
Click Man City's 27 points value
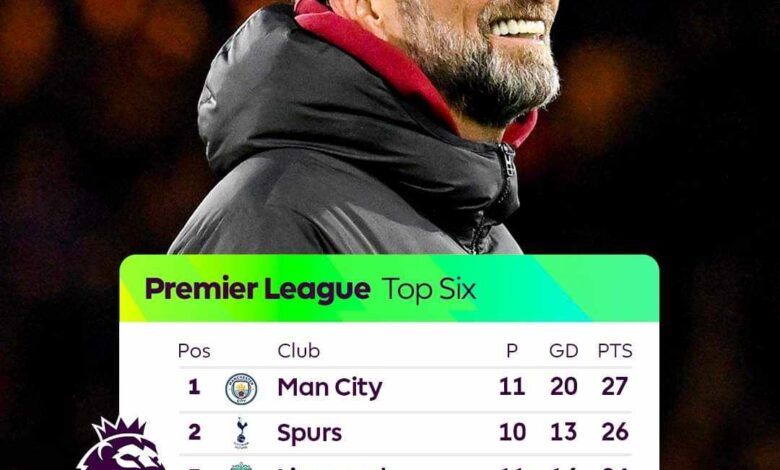click(x=615, y=388)
